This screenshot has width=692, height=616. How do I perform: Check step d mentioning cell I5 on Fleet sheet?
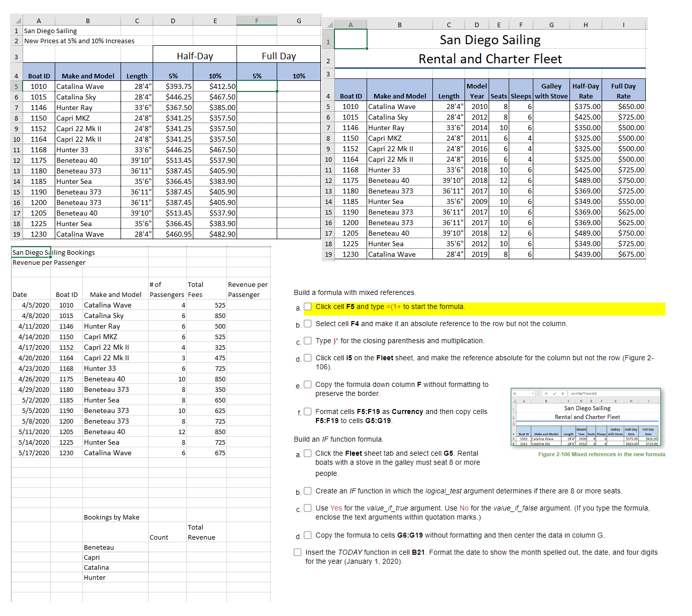308,358
